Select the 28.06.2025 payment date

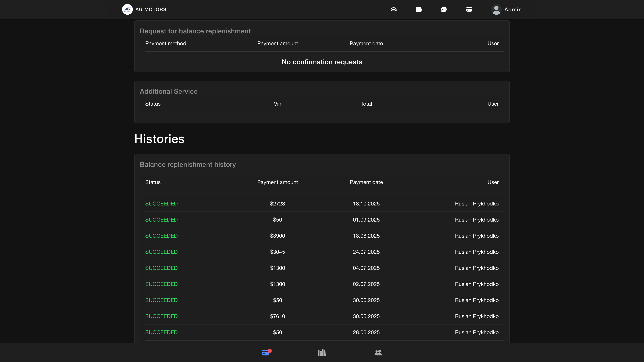point(366,332)
